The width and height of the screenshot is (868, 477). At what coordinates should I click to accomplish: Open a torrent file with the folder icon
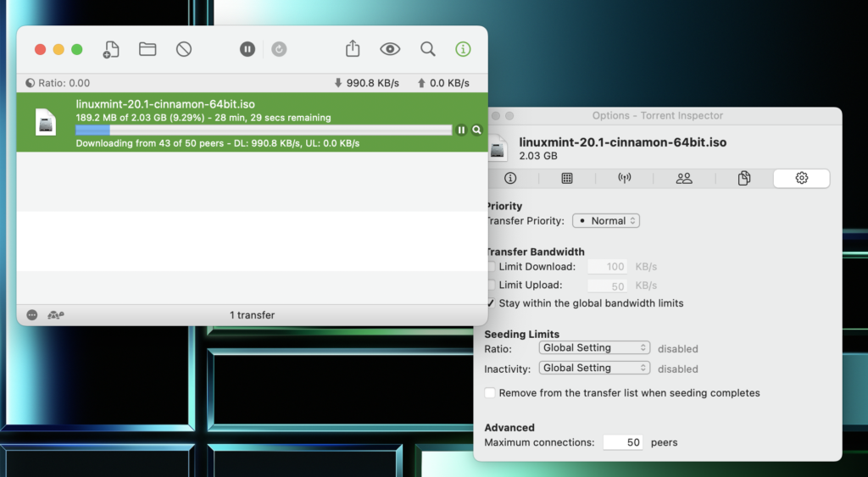pyautogui.click(x=147, y=49)
